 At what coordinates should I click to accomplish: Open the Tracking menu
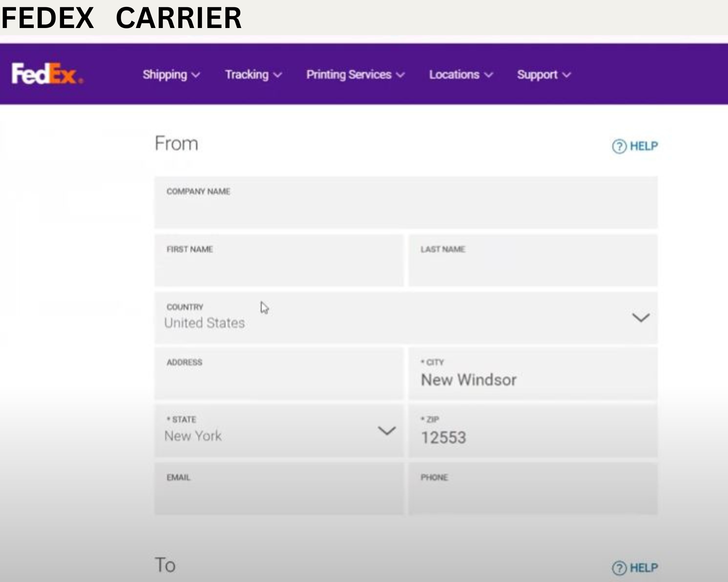253,75
